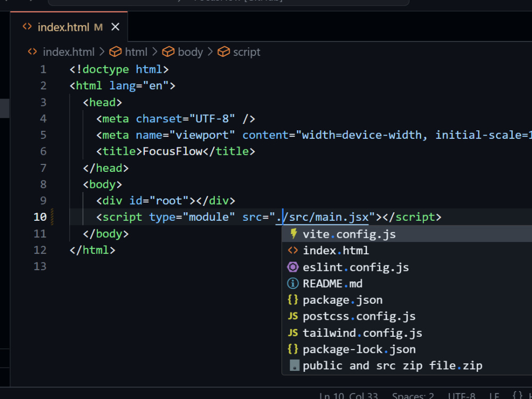The image size is (532, 399).
Task: Select the index.html editor tab
Action: point(69,27)
